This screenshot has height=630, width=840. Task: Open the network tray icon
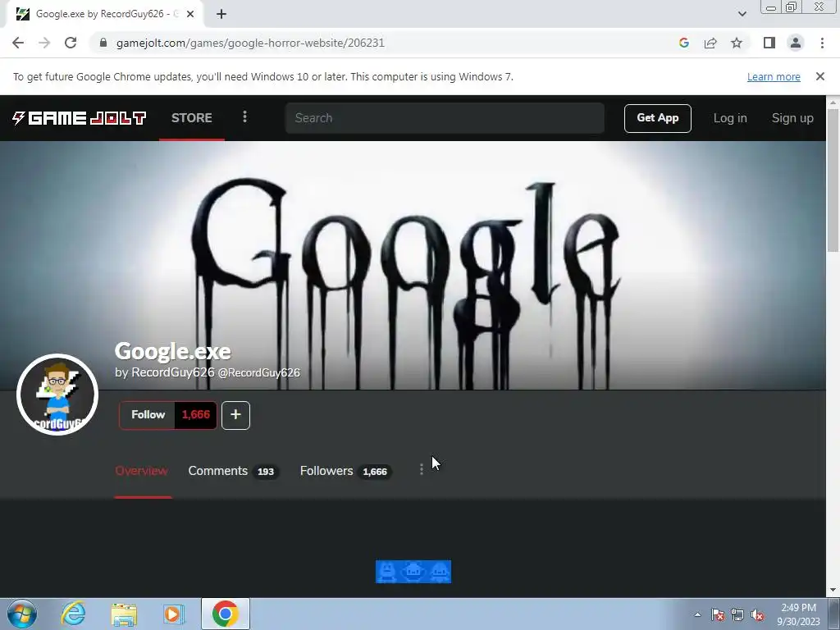point(737,614)
